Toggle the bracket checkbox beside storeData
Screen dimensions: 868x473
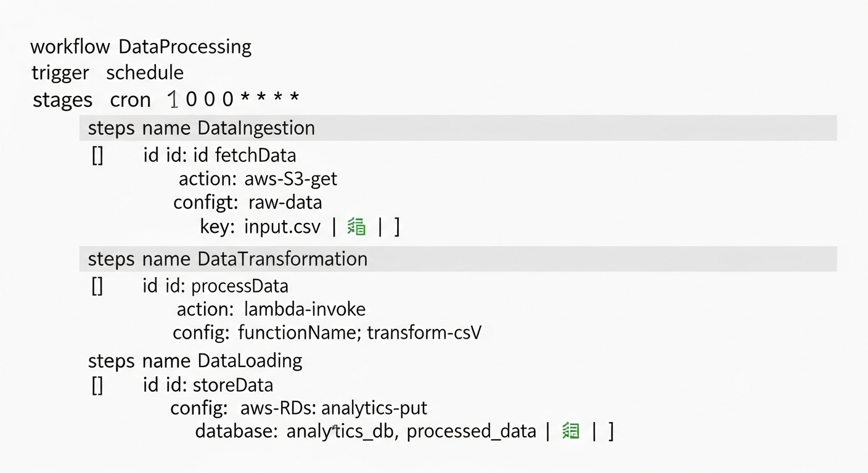tap(97, 386)
